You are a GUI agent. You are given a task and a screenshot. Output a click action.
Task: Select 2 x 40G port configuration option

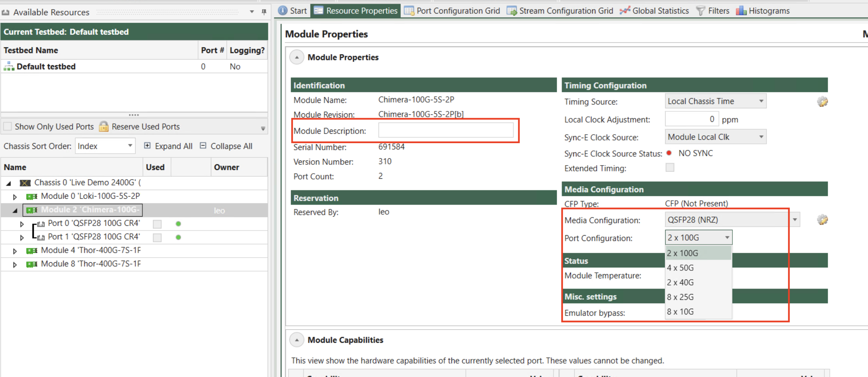pyautogui.click(x=698, y=282)
